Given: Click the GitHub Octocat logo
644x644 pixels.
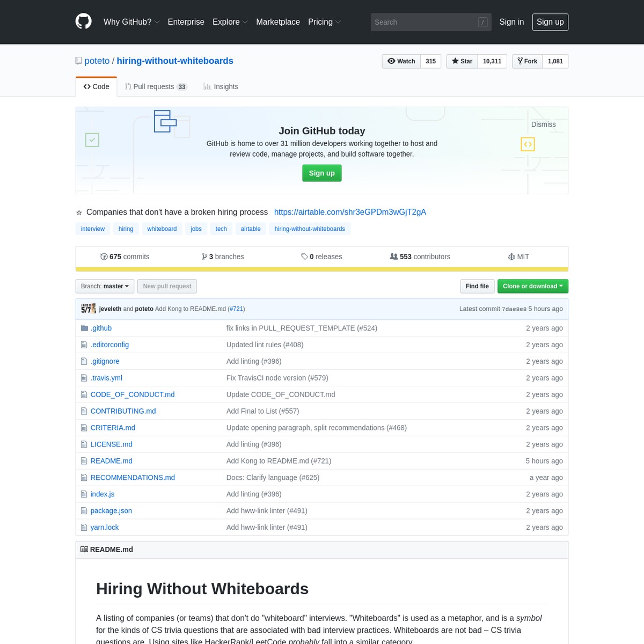Looking at the screenshot, I should click(83, 21).
